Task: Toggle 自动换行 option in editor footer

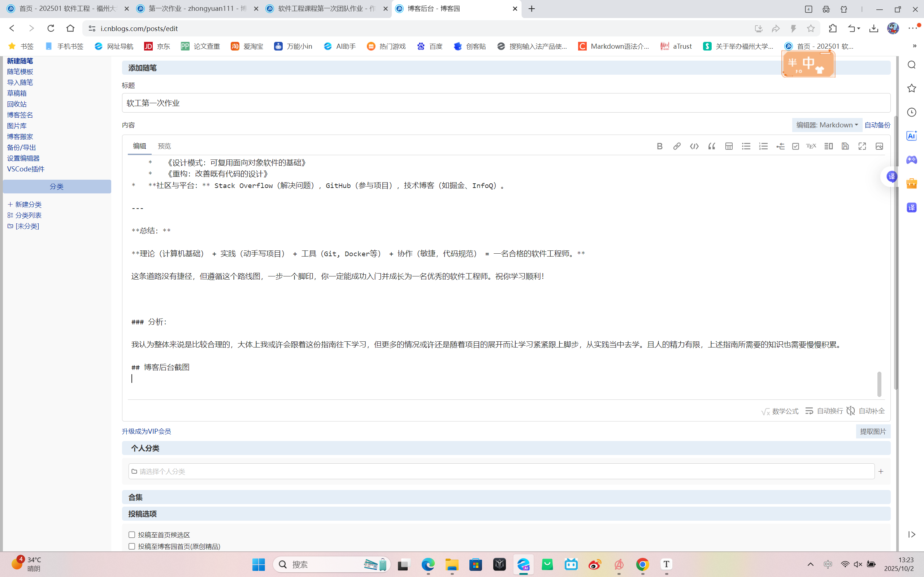Action: tap(824, 411)
